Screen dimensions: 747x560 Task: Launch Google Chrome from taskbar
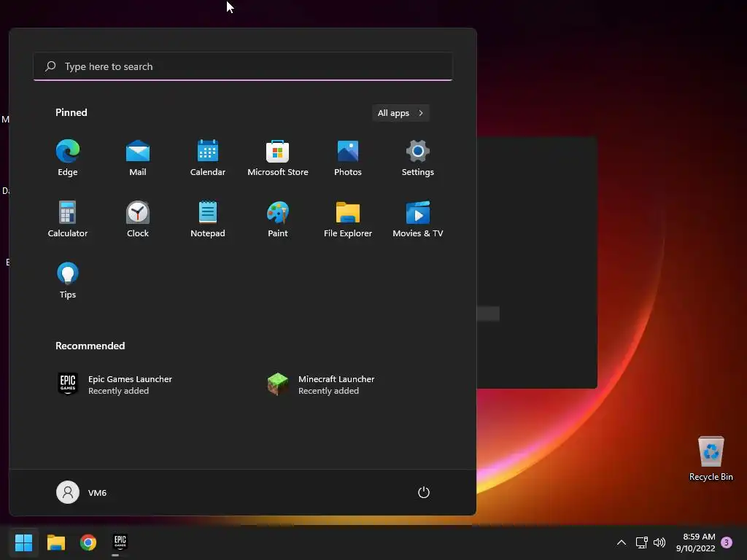point(88,542)
